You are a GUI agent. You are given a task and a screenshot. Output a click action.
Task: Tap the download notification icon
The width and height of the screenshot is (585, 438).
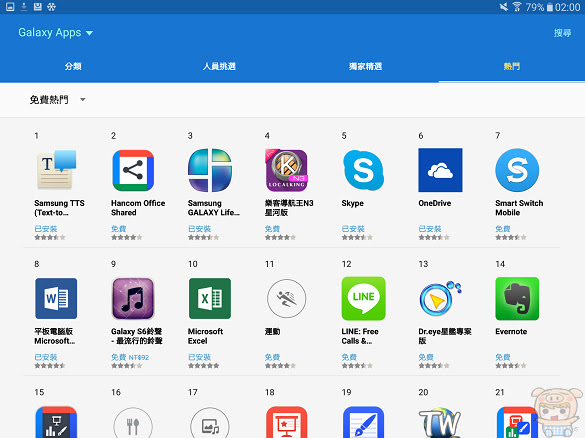24,7
